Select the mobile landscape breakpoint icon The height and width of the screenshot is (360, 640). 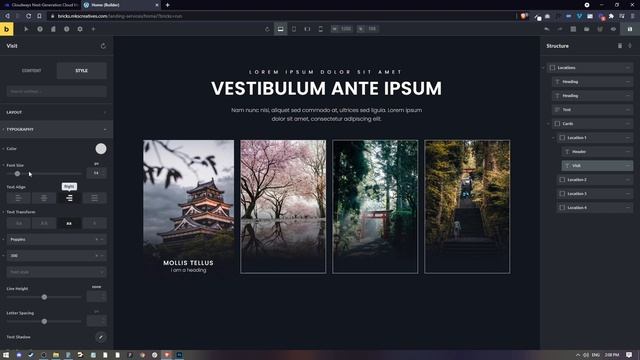coord(307,29)
